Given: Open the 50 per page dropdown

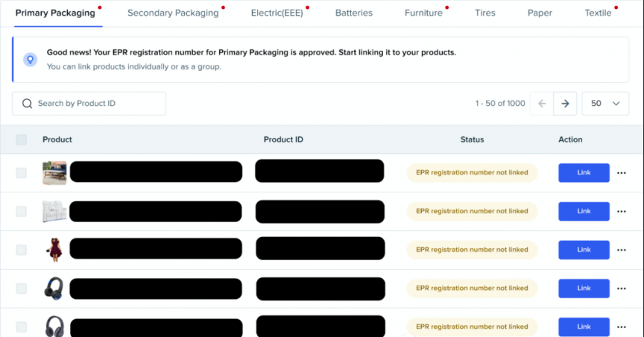Looking at the screenshot, I should coord(604,104).
